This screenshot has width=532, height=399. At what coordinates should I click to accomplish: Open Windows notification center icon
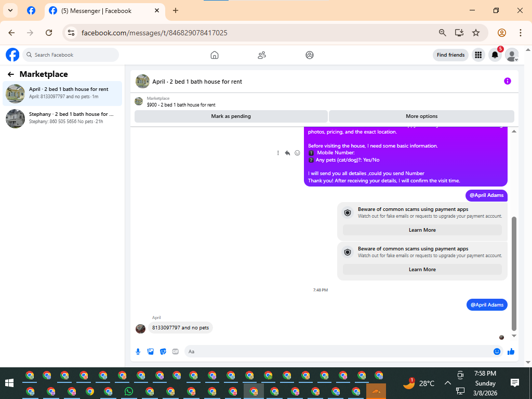515,383
